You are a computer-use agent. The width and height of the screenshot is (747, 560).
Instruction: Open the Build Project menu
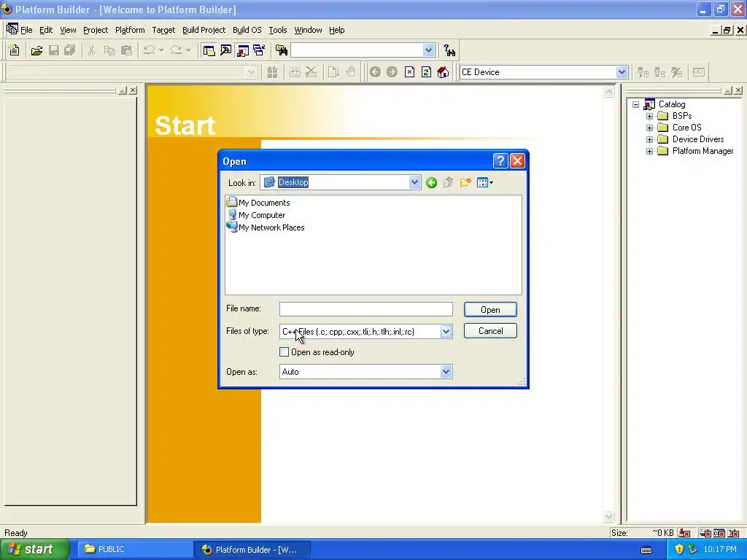[x=204, y=30]
